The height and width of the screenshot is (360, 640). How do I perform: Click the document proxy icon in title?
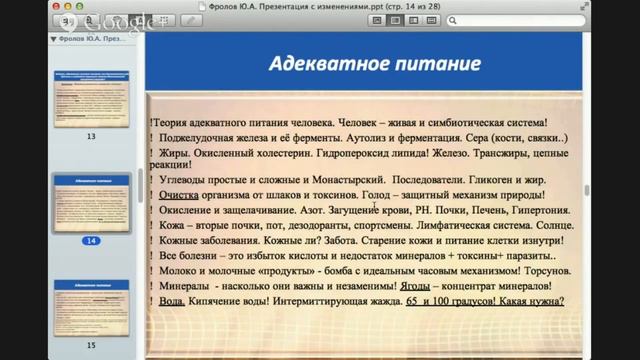click(x=202, y=7)
